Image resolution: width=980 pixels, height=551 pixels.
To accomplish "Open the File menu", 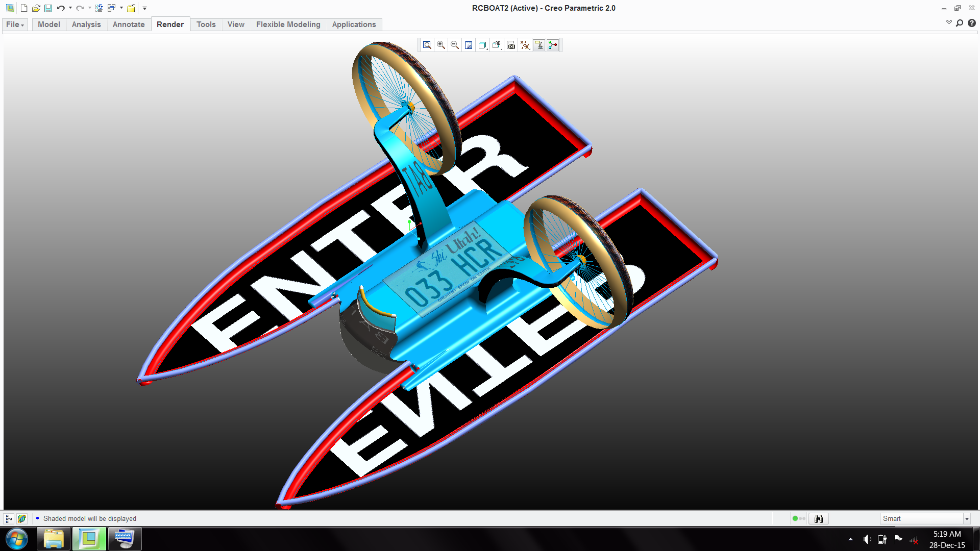I will 15,24.
